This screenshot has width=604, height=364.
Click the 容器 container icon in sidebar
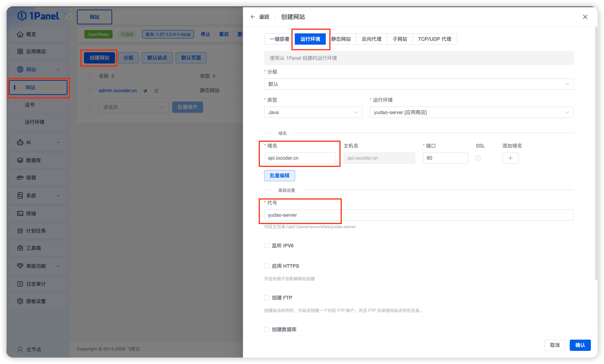click(x=20, y=178)
